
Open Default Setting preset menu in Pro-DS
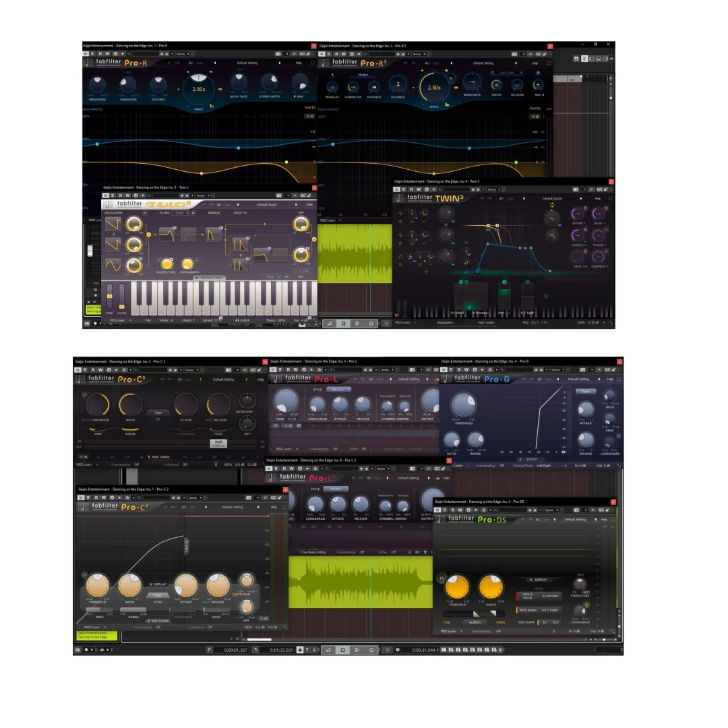[575, 519]
